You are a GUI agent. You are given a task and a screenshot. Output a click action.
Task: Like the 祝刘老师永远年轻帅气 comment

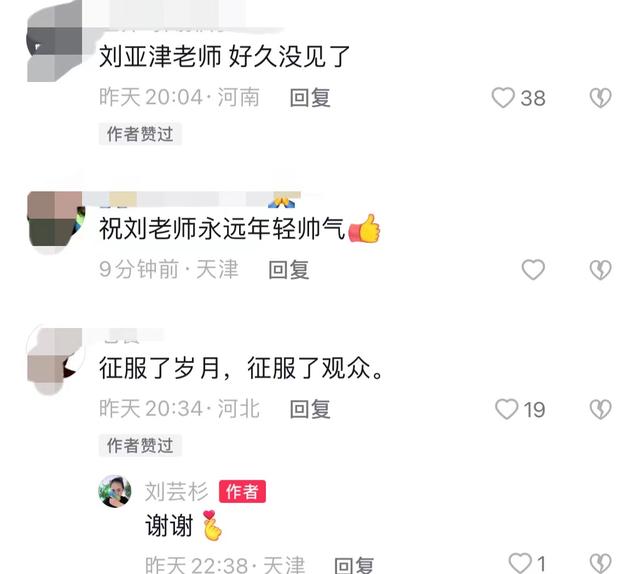(533, 270)
